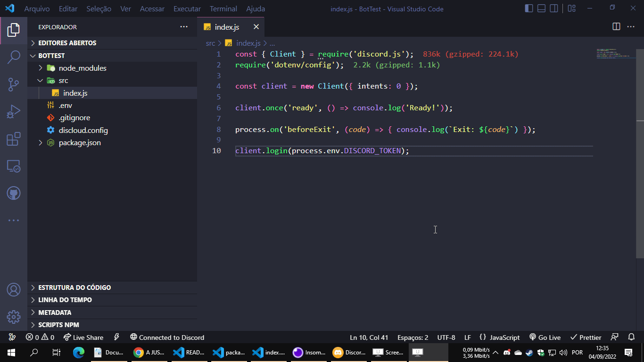This screenshot has width=644, height=362.
Task: Open the Accounts menu
Action: 14,289
